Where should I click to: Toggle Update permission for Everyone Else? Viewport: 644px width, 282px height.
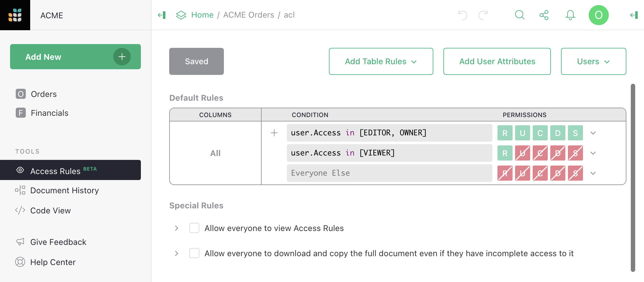tap(523, 173)
